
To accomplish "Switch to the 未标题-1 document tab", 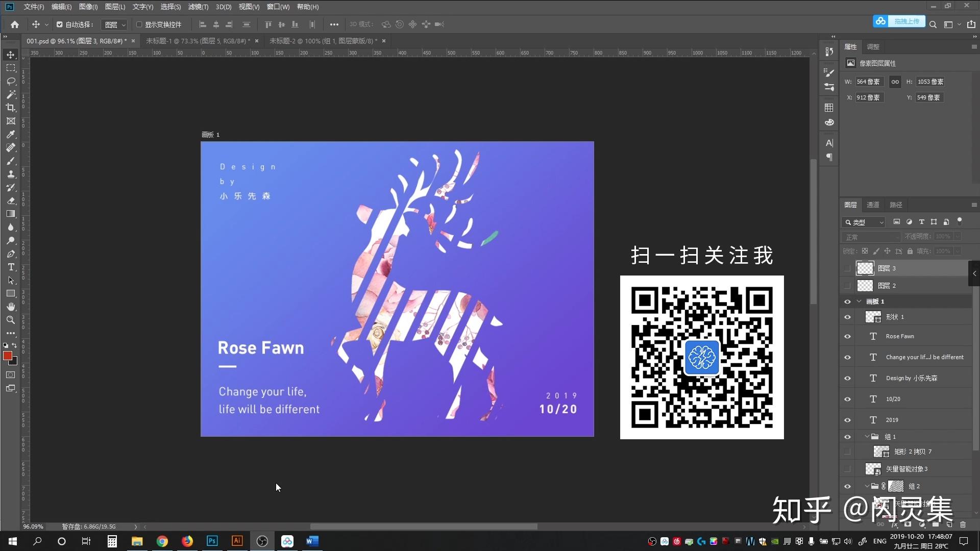I will 198,41.
